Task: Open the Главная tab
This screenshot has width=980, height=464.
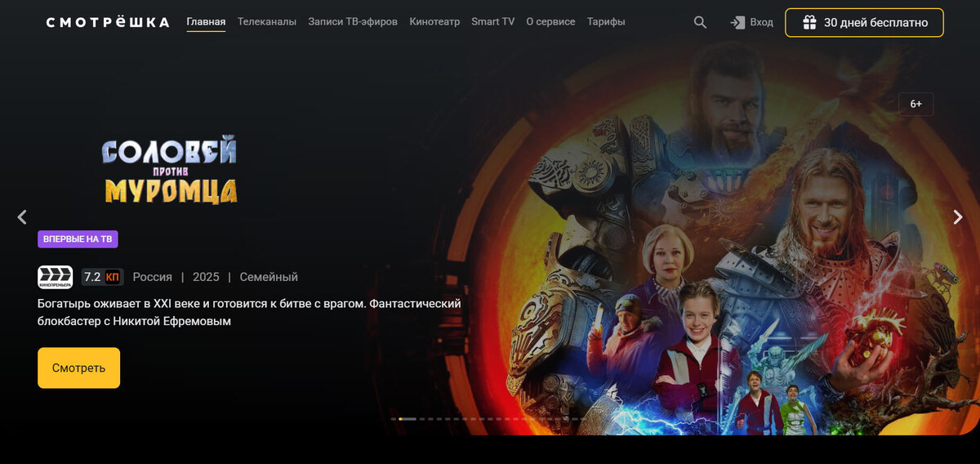Action: point(206,22)
